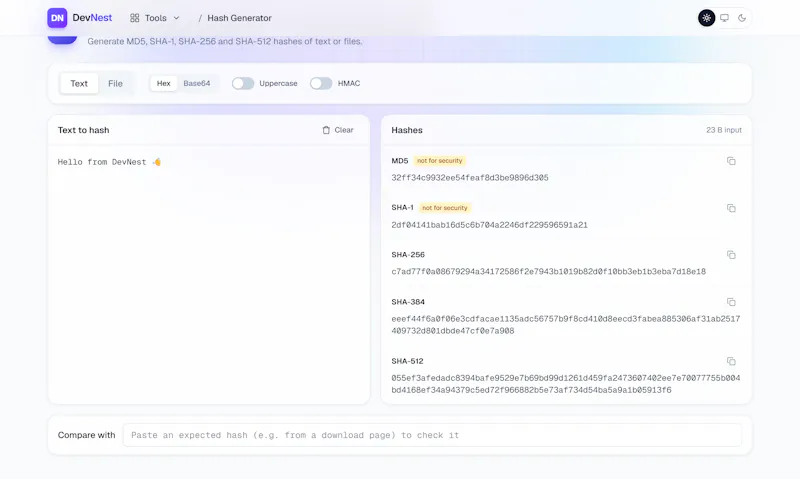This screenshot has width=800, height=479.
Task: Select system theme monitor icon
Action: coord(724,18)
